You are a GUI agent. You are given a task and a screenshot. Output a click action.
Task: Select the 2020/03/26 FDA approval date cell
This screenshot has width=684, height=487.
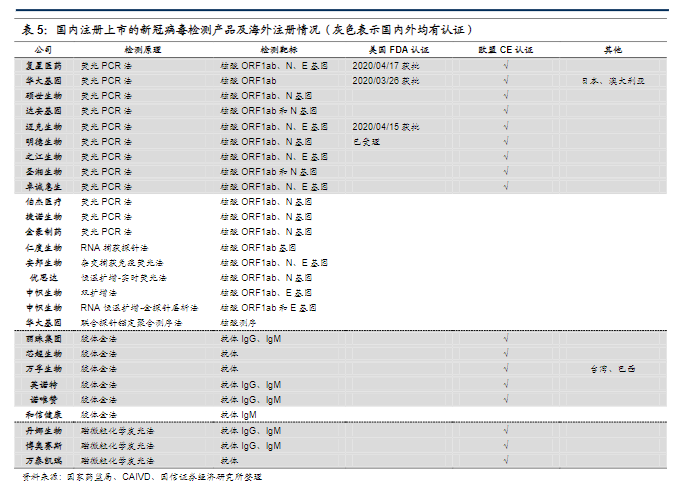point(386,80)
